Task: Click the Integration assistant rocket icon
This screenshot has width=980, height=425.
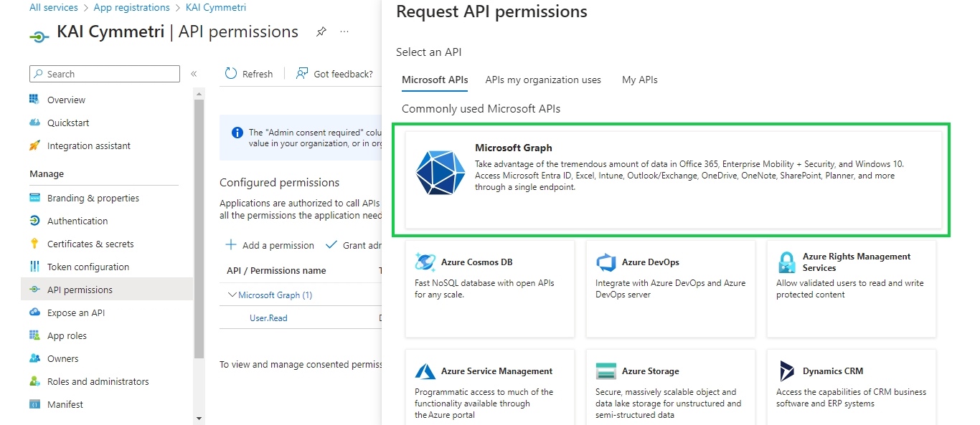Action: click(x=34, y=145)
